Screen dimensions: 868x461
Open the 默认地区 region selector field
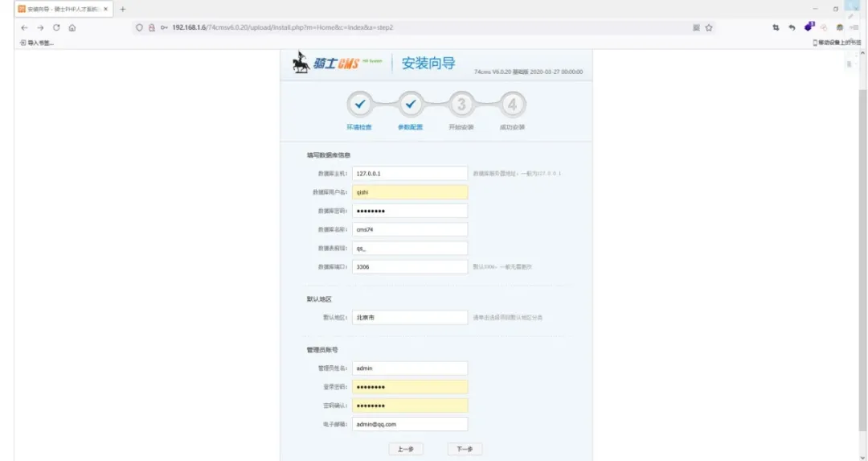pos(410,318)
